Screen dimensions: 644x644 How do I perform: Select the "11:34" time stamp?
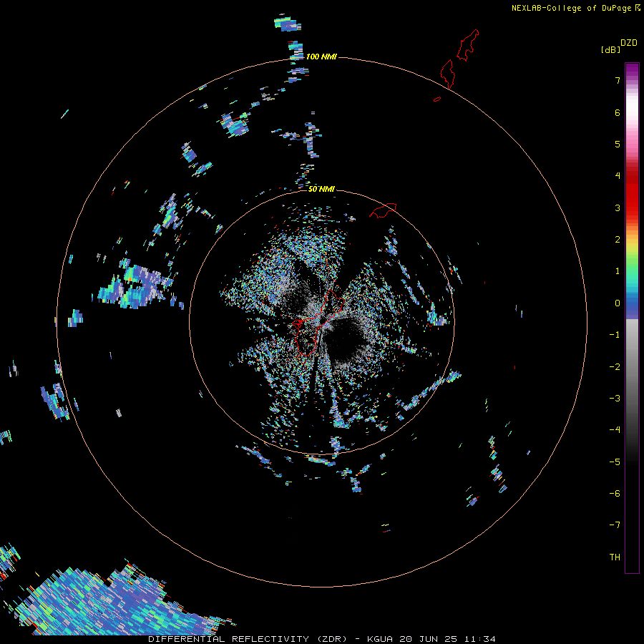(479, 639)
